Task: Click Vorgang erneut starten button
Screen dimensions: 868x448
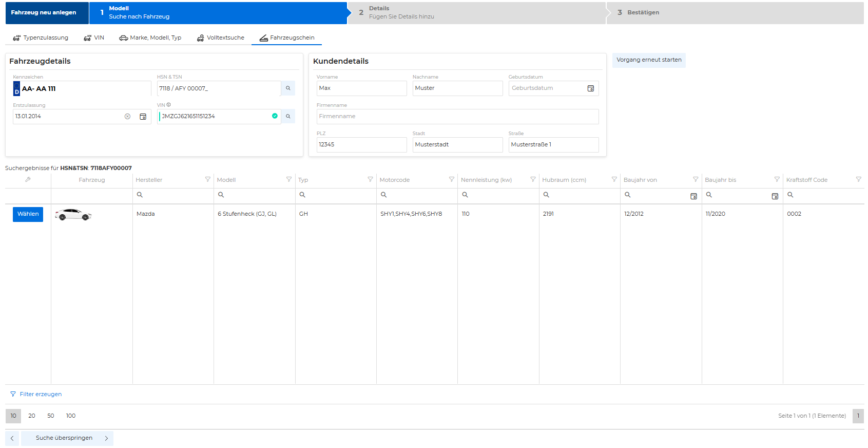Action: point(649,60)
